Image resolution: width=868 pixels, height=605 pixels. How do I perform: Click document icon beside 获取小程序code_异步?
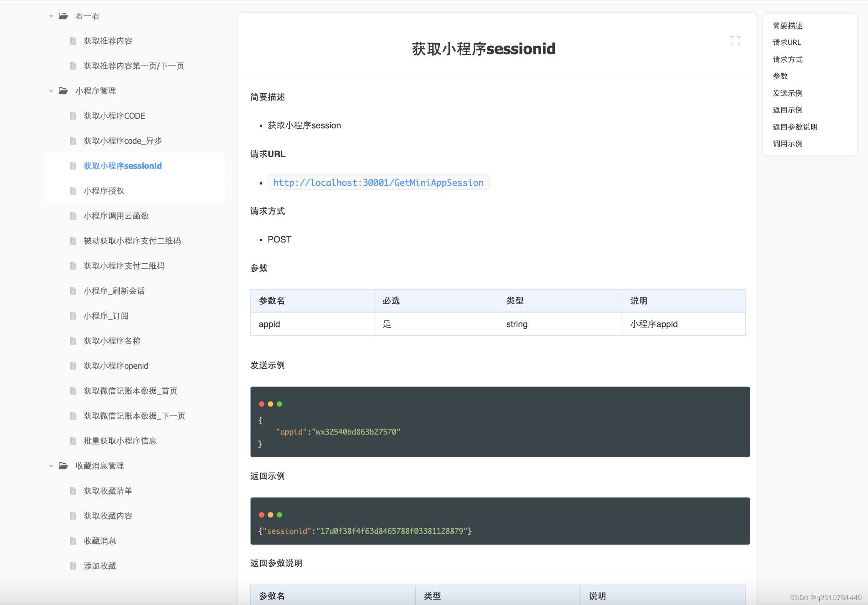click(x=73, y=141)
